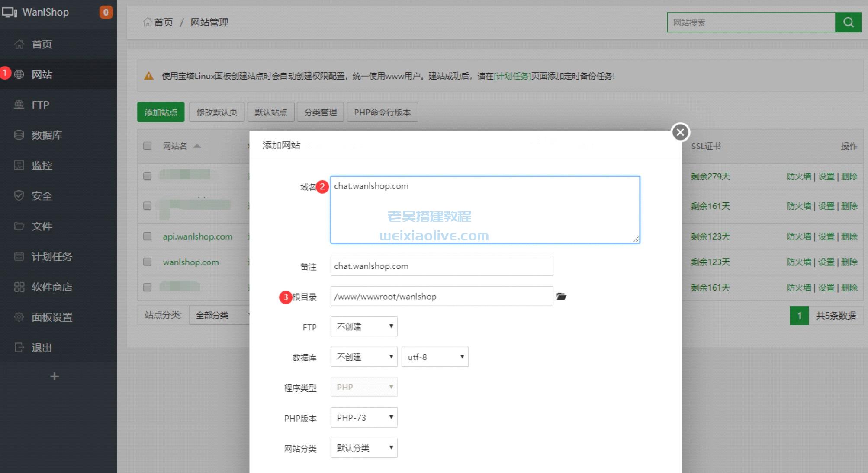Open the 文件 file manager icon
Screen dimensions: 868x473
(x=19, y=226)
